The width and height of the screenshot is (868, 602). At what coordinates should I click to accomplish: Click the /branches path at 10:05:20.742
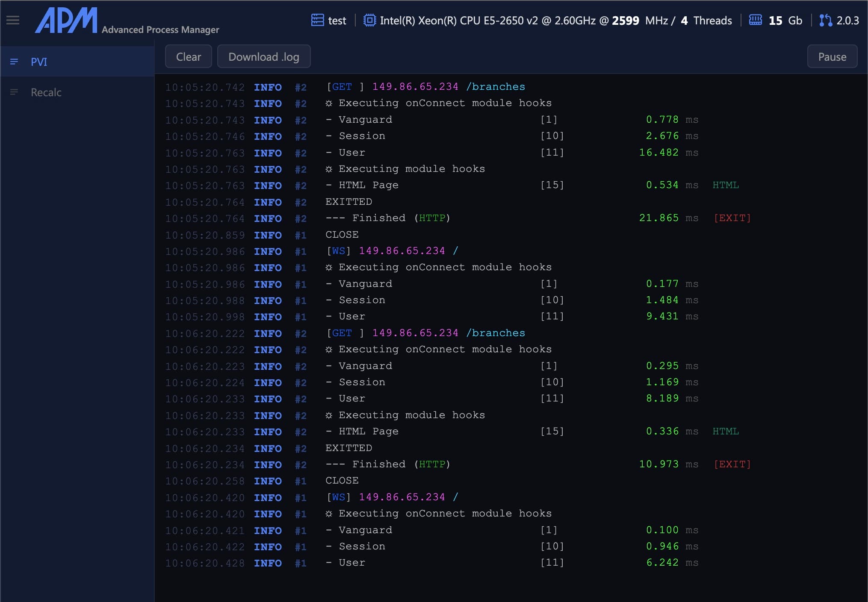coord(496,87)
